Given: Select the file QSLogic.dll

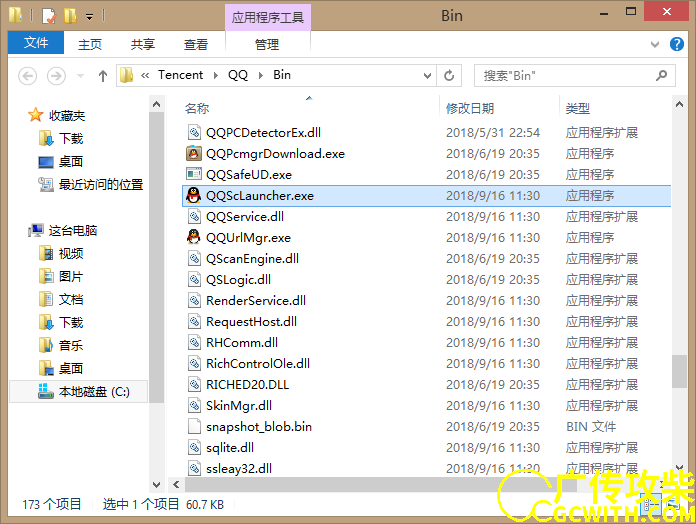Looking at the screenshot, I should click(238, 280).
